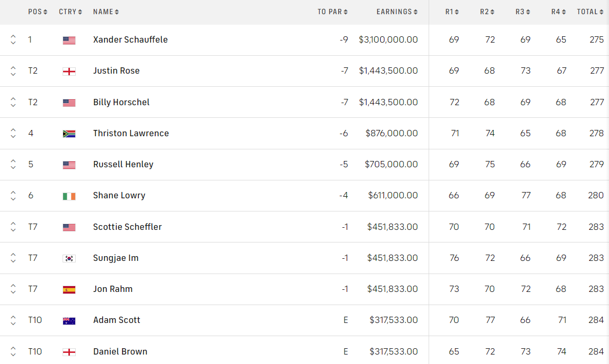Expand Billy Horschel's scorecard row

point(13,103)
